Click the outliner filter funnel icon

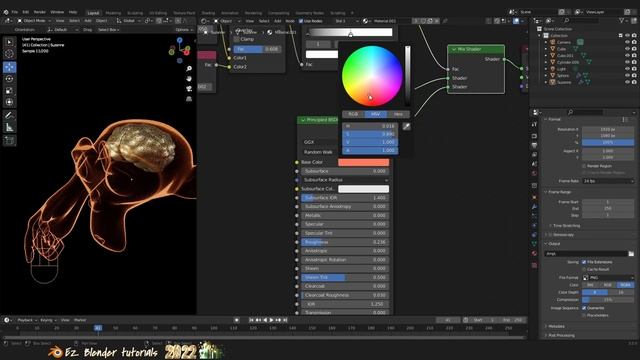click(x=622, y=20)
